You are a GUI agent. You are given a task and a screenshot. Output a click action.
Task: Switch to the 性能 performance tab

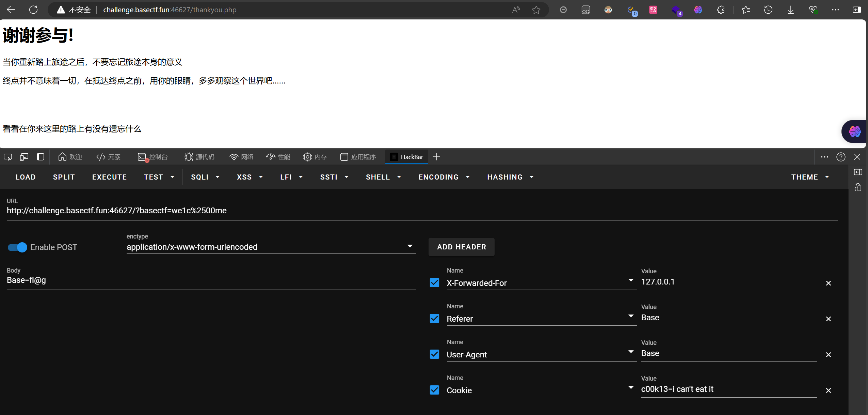[x=278, y=157]
